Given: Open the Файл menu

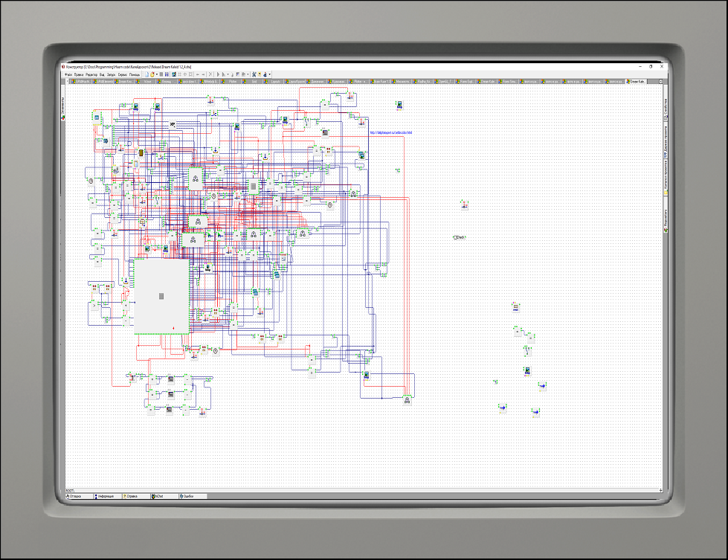Looking at the screenshot, I should 70,74.
